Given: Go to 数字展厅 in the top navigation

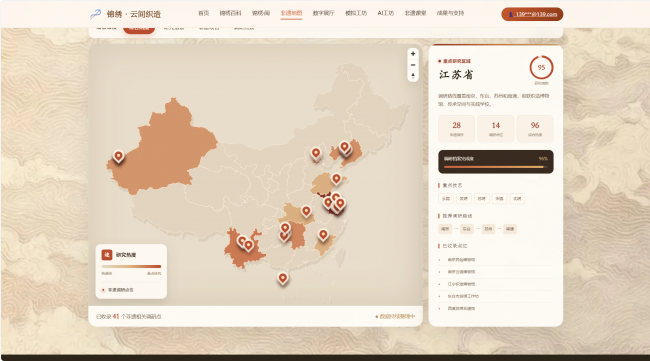Looking at the screenshot, I should [323, 13].
